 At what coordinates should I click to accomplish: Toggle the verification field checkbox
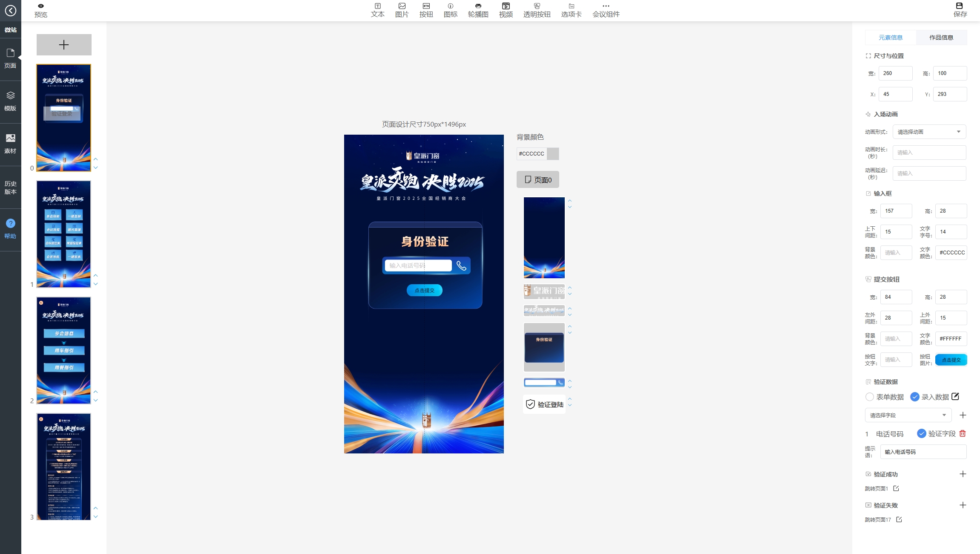pos(921,433)
